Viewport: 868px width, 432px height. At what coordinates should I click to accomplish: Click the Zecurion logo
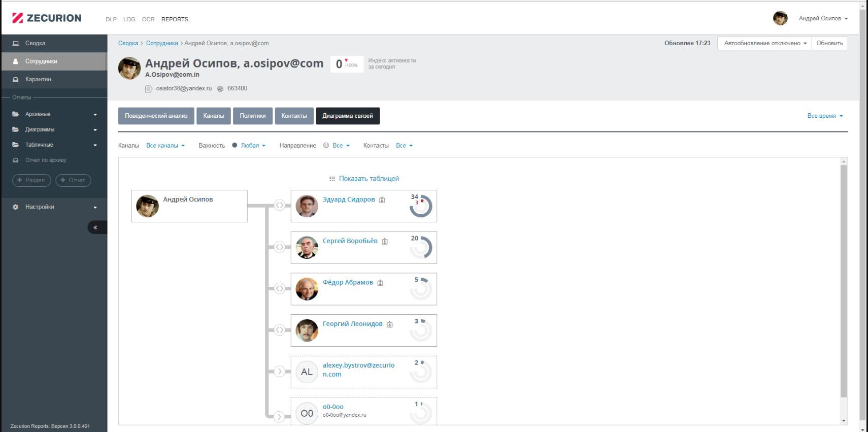pyautogui.click(x=47, y=18)
